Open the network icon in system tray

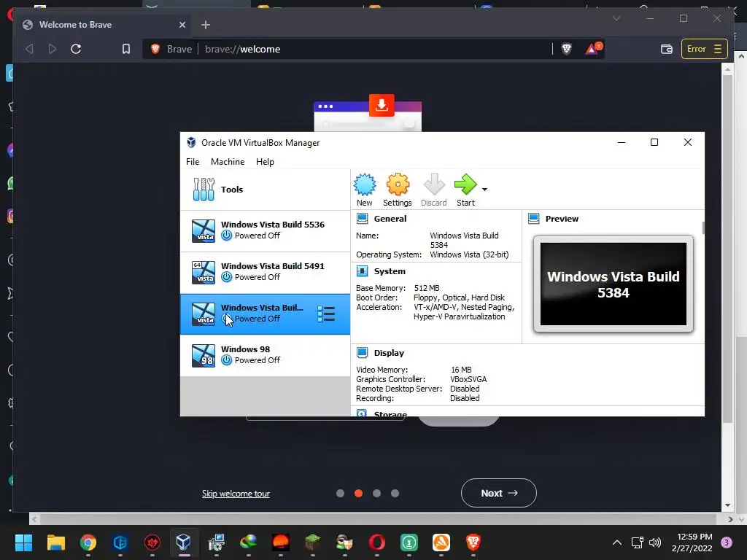coord(637,542)
